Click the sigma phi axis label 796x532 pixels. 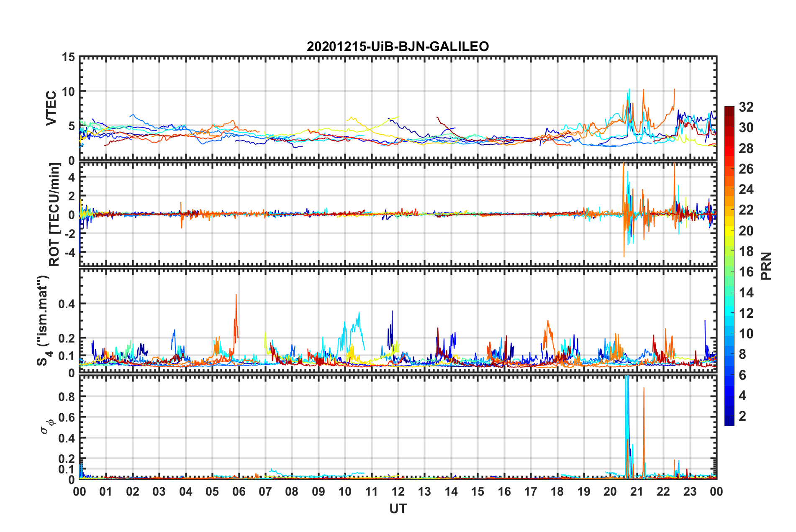coord(47,427)
